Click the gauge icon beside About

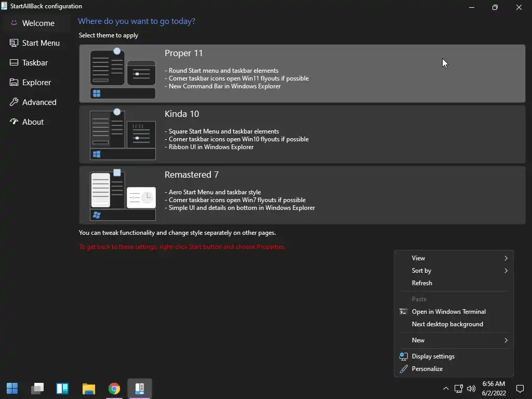click(14, 121)
